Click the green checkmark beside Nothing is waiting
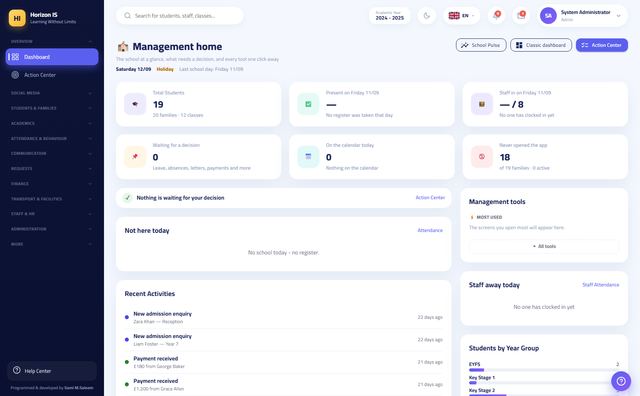Image resolution: width=640 pixels, height=396 pixels. tap(127, 198)
